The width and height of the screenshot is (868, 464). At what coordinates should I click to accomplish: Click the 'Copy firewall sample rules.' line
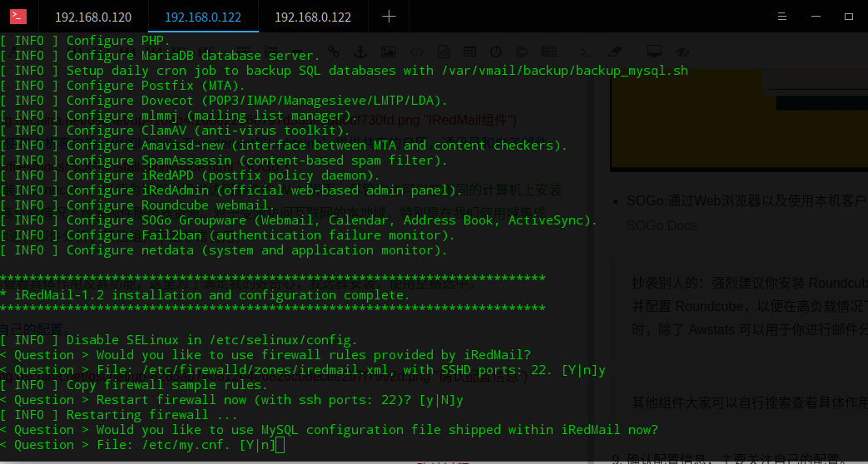point(134,384)
